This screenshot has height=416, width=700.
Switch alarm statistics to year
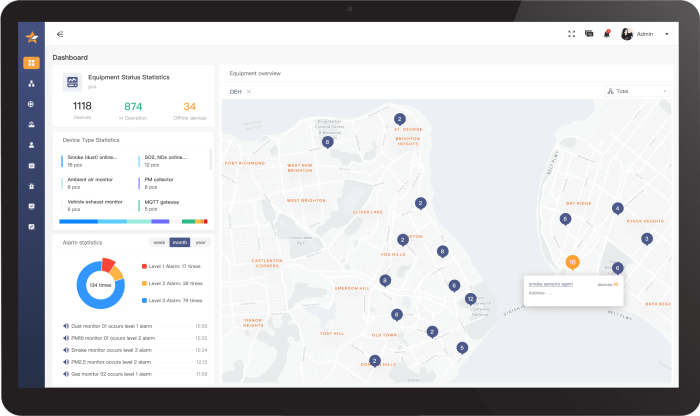click(x=201, y=242)
